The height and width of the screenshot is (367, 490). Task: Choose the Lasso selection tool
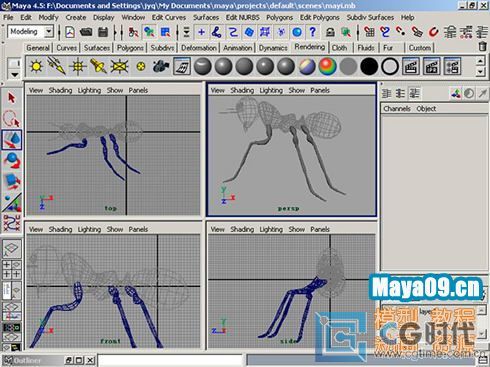12,119
